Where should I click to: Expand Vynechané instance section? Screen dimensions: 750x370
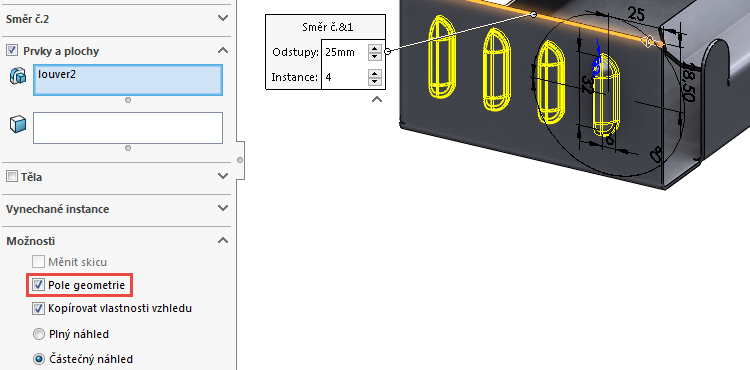(223, 208)
